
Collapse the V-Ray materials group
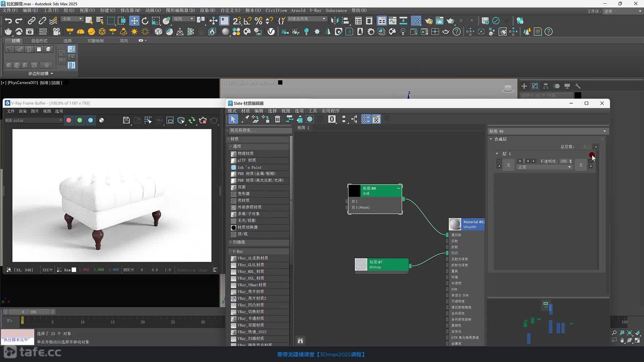(x=230, y=251)
